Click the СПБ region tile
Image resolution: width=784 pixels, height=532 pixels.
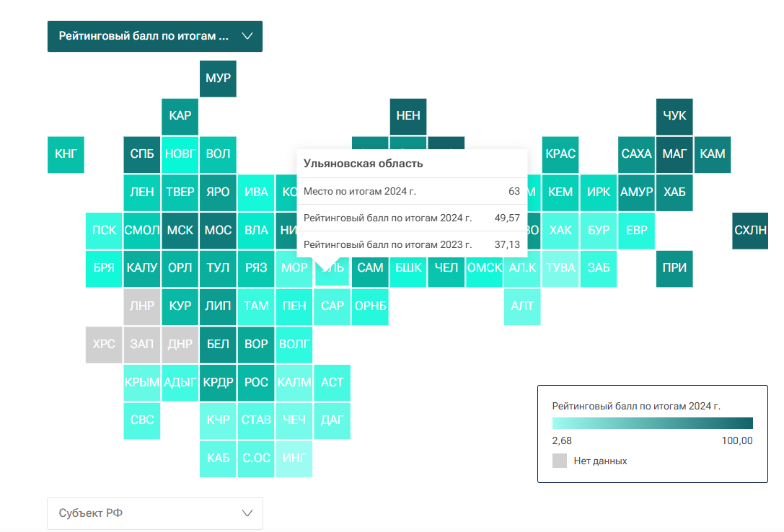(141, 154)
